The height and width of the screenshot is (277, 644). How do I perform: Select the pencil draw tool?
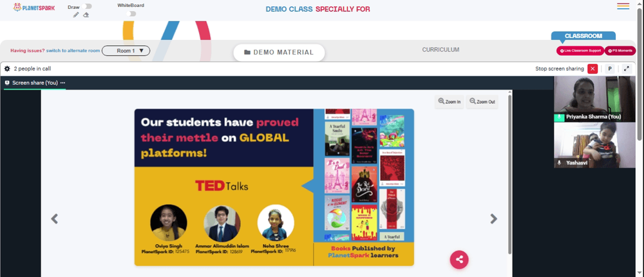75,15
